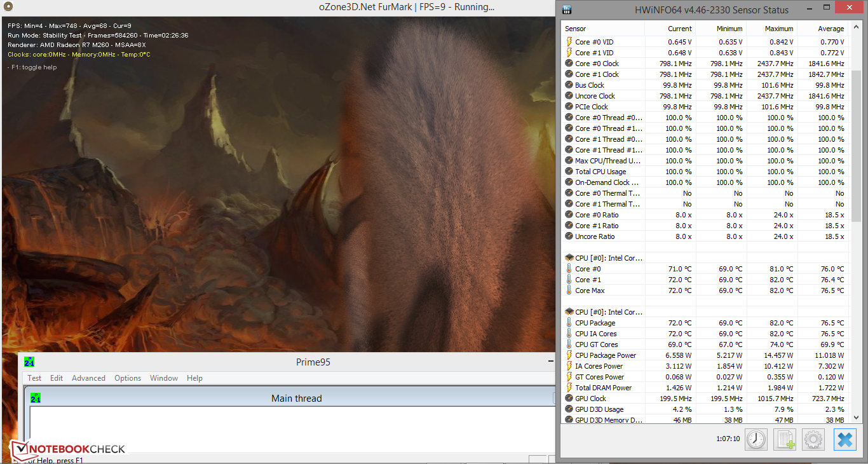This screenshot has height=464, width=868.
Task: Click the Current column header
Action: click(x=670, y=29)
